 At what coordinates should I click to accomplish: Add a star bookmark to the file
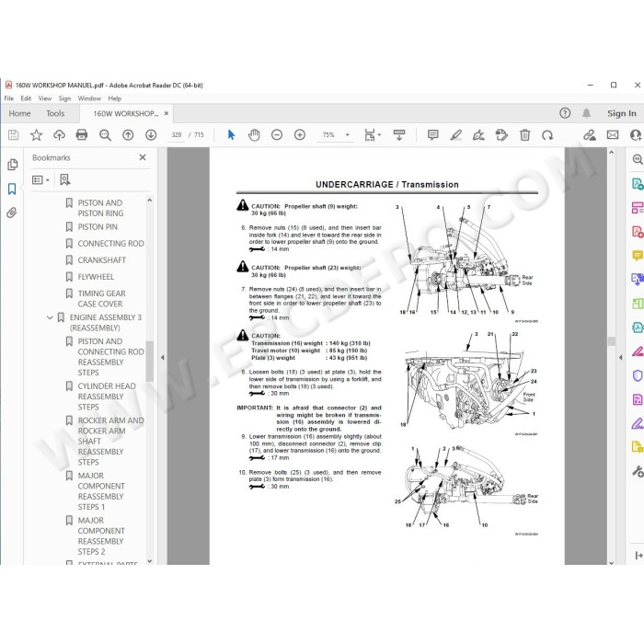tap(36, 134)
